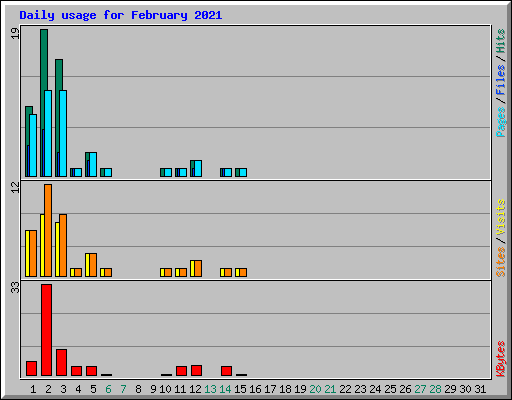Select the tall red KBytes bar for day 2

(46, 330)
